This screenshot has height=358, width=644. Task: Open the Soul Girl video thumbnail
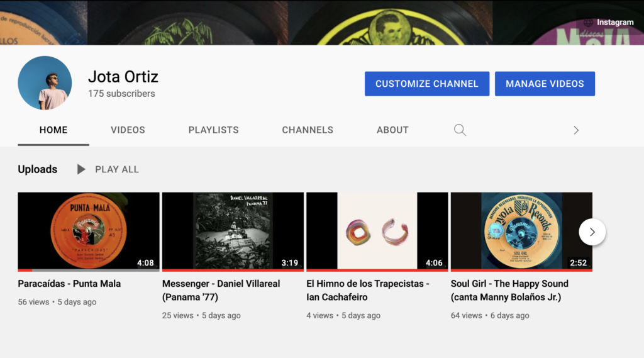[x=521, y=231]
